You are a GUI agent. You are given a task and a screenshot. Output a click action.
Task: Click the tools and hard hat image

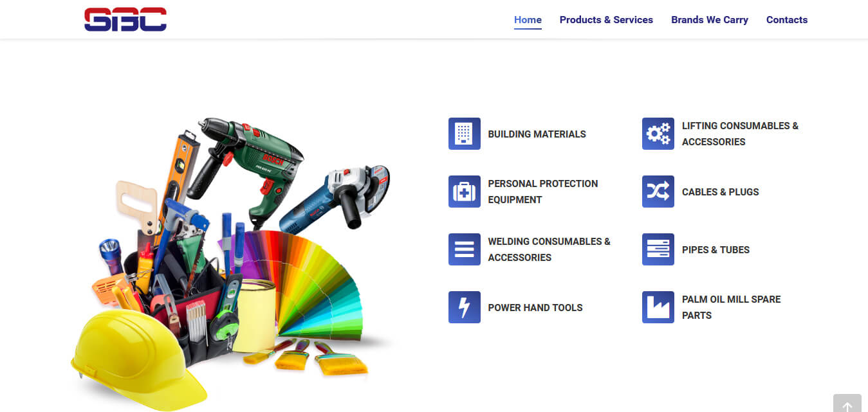coord(232,264)
